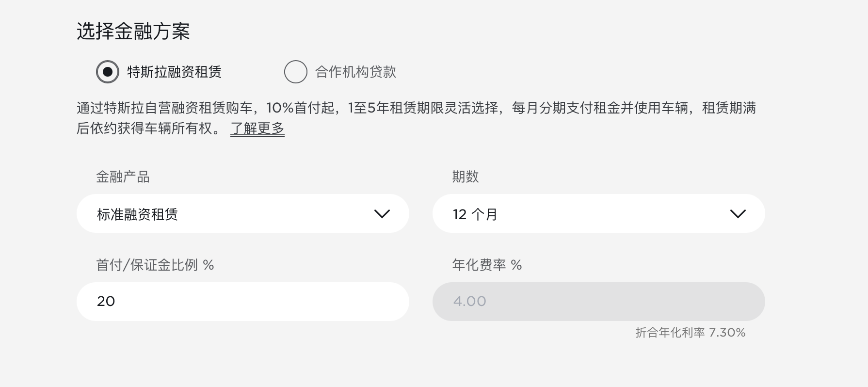Click the 年化费率 % label
Screen dimensions: 868x387
pyautogui.click(x=487, y=265)
